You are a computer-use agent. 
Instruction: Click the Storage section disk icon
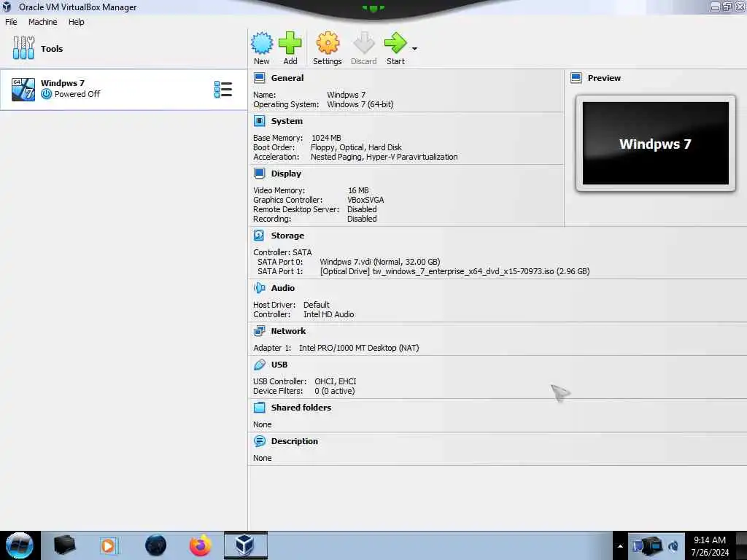pyautogui.click(x=259, y=236)
